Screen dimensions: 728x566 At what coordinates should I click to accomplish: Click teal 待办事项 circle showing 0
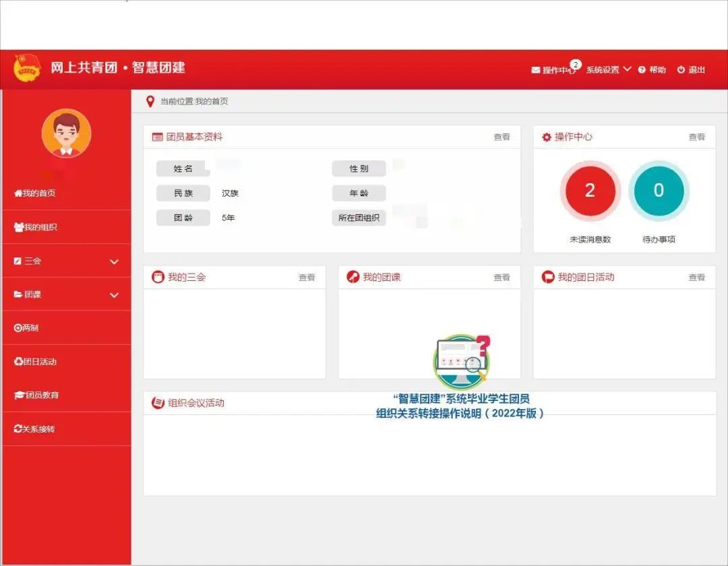[x=659, y=191]
